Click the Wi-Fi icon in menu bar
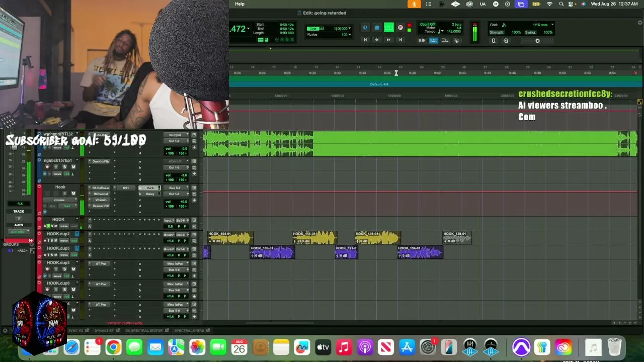Screen dimensions: 644x362 (549, 4)
